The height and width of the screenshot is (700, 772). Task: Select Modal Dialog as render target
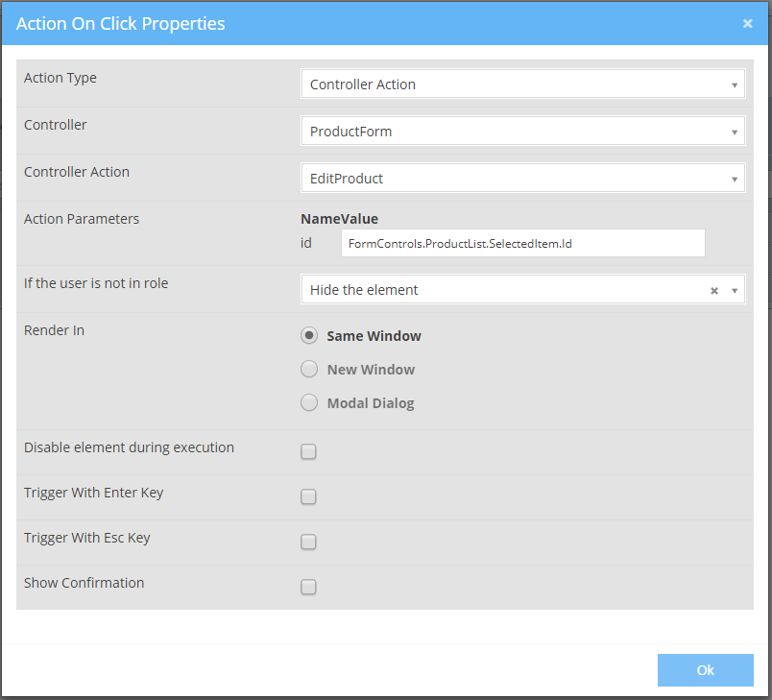(x=309, y=403)
